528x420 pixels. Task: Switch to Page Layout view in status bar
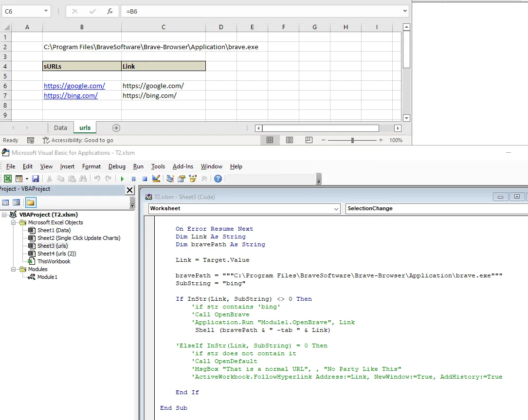(x=290, y=140)
